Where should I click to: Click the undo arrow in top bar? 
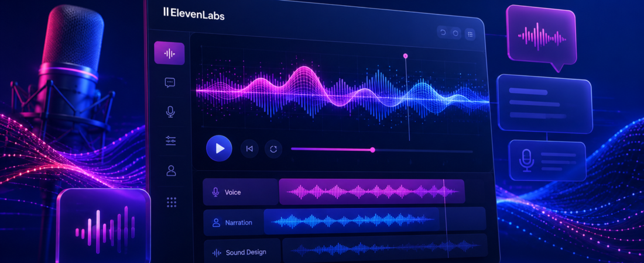[x=443, y=33]
